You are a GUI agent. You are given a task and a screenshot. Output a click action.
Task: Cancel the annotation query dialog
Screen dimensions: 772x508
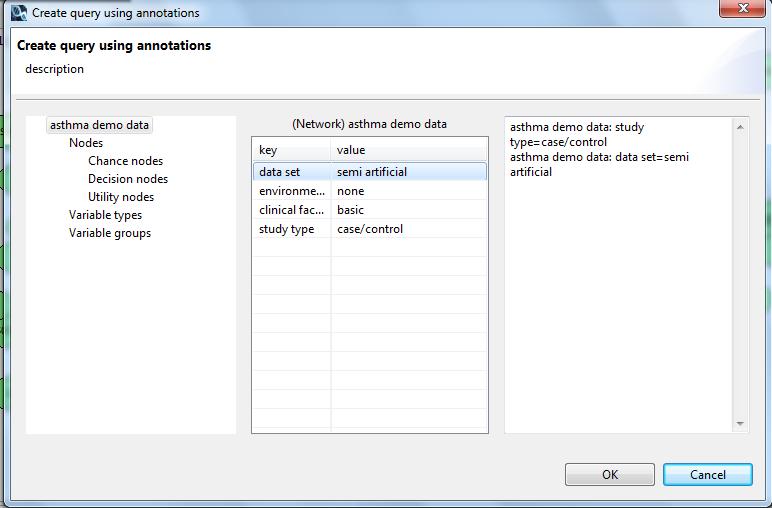[708, 475]
